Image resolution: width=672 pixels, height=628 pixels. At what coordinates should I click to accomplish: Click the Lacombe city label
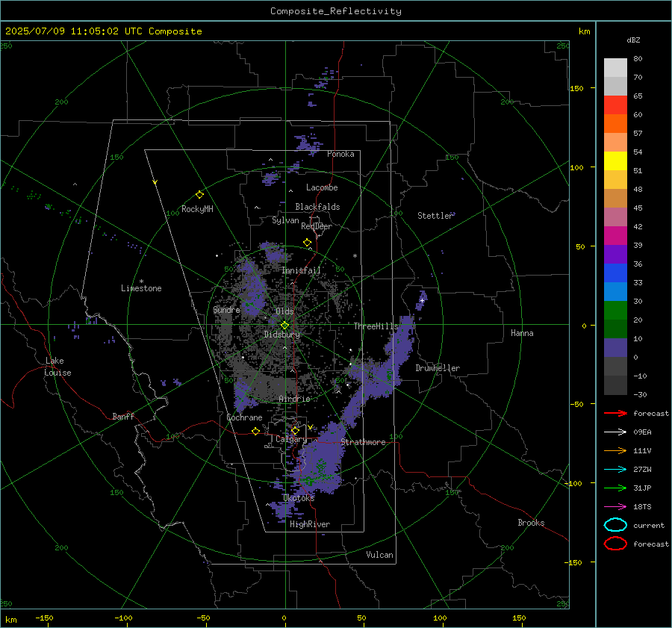click(322, 187)
